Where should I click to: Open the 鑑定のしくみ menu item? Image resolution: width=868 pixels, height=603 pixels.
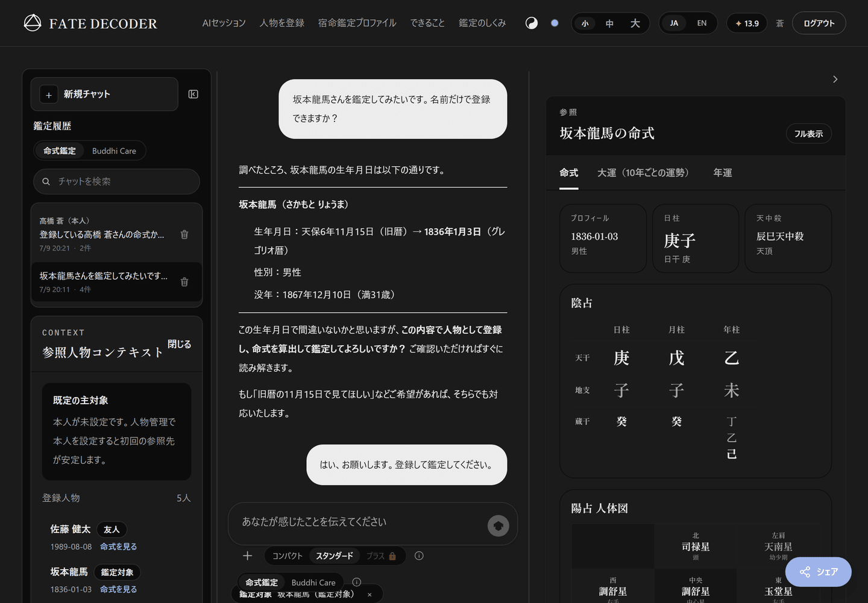coord(482,23)
